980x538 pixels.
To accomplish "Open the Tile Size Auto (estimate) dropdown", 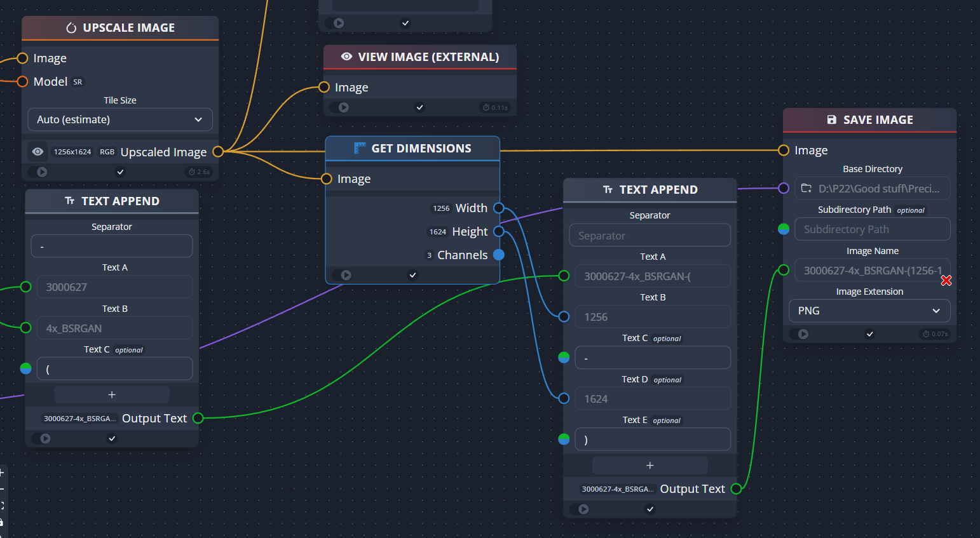I will pos(120,119).
